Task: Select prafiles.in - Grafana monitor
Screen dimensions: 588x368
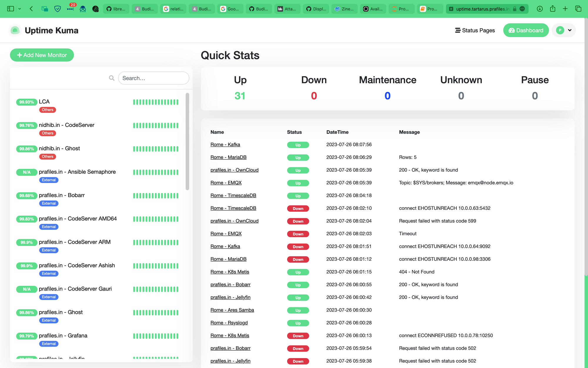Action: pyautogui.click(x=98, y=339)
